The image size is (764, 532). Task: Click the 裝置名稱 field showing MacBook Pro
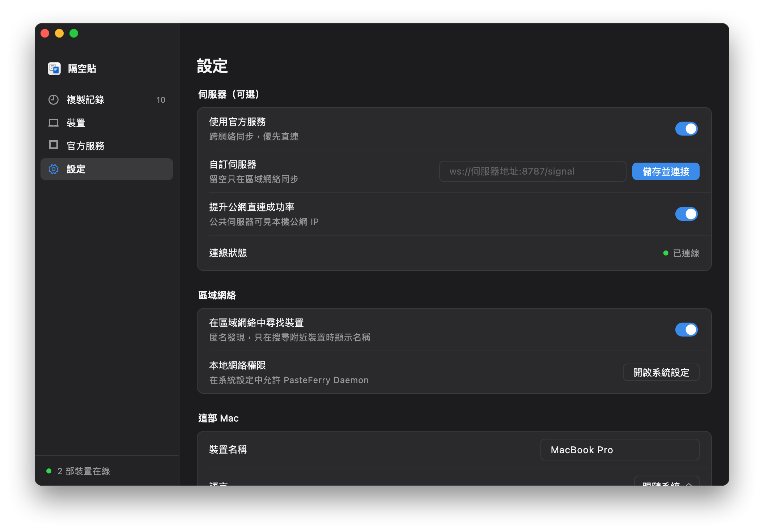pos(620,450)
